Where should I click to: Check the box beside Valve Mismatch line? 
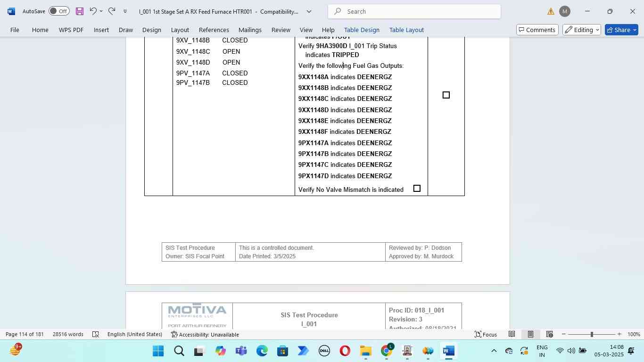[x=417, y=189]
